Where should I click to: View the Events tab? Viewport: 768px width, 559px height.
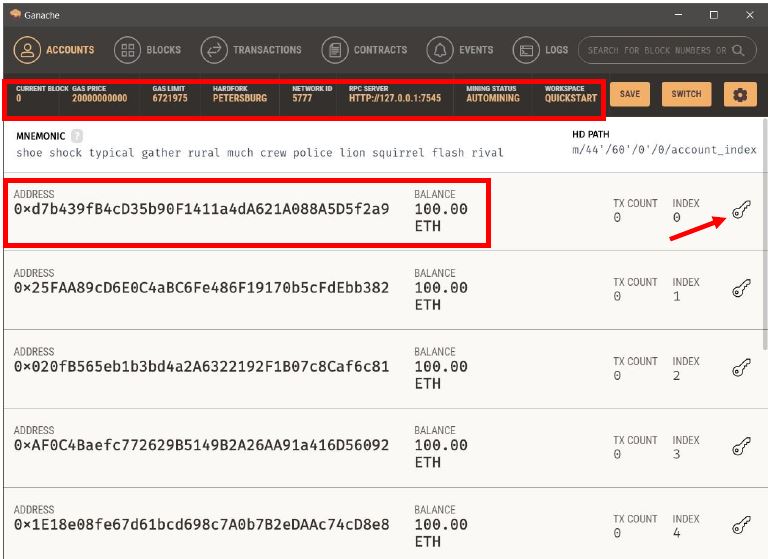coord(460,50)
